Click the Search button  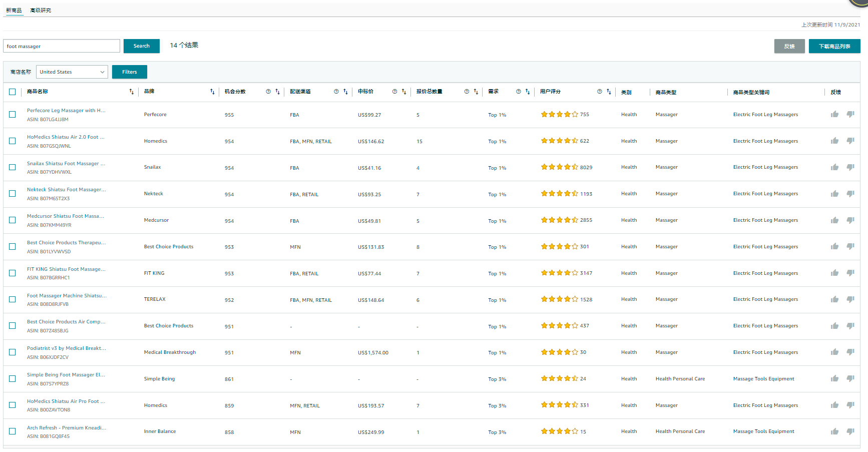click(141, 46)
